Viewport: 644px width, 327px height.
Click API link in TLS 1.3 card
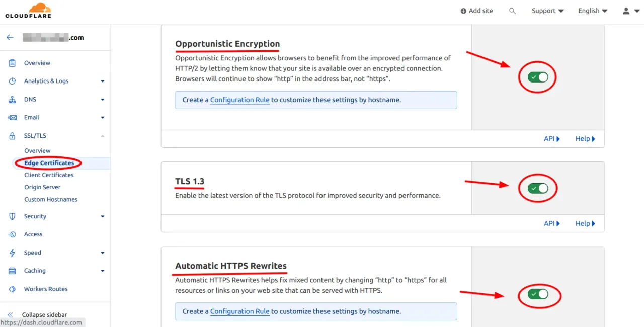552,224
